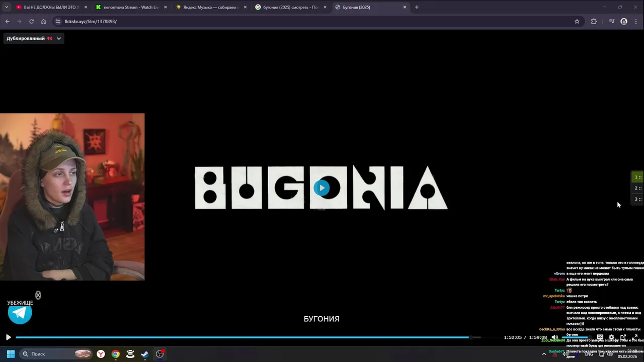The height and width of the screenshot is (362, 644).
Task: Bookmark this page with the star
Action: tap(577, 22)
